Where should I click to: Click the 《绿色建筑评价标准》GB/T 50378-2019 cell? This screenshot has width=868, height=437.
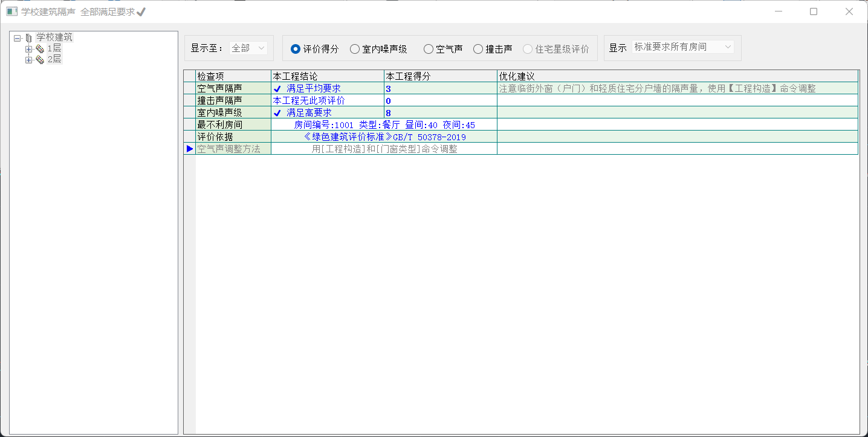(x=384, y=137)
